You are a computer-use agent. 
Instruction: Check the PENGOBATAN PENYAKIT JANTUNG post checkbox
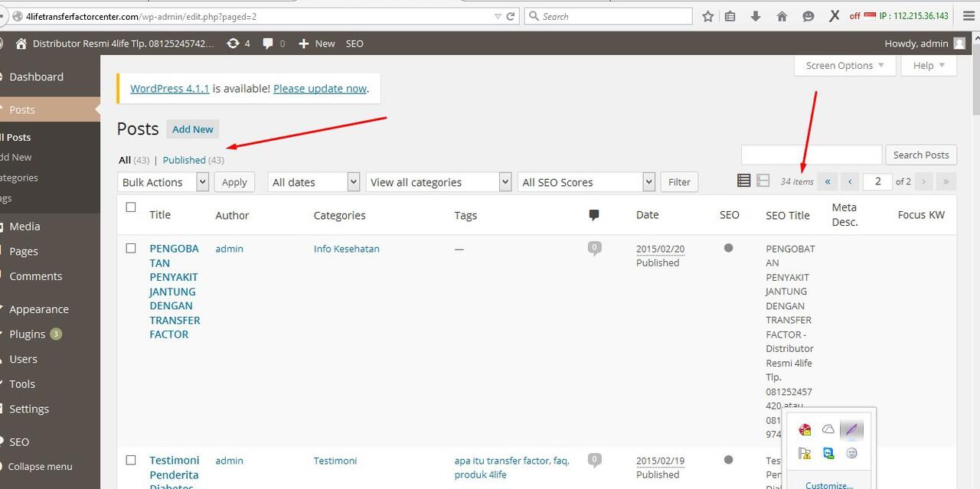131,248
